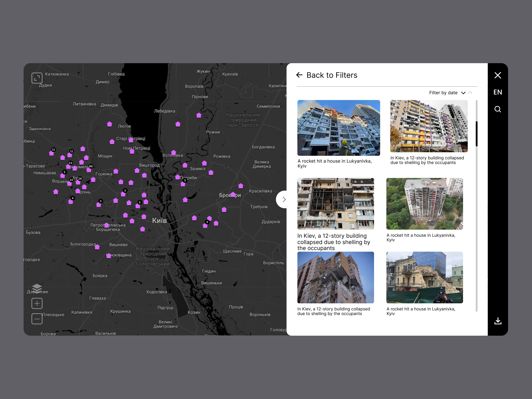532x399 pixels.
Task: Close the results panel
Action: tap(498, 75)
